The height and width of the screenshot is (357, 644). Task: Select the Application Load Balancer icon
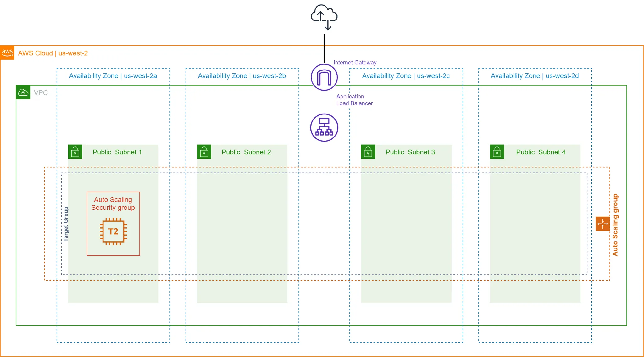[x=324, y=128]
